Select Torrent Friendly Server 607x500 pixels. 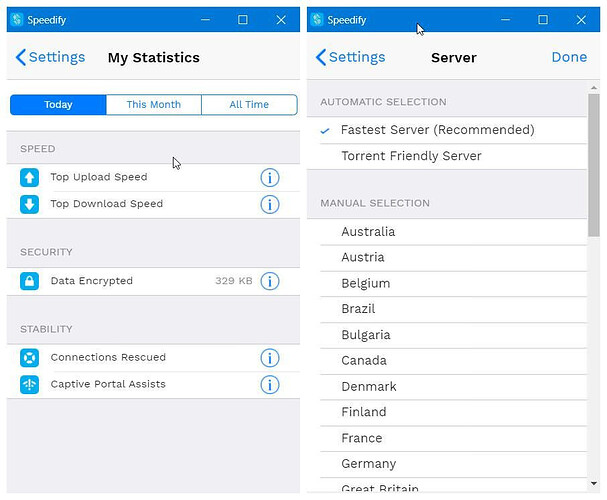(x=447, y=156)
